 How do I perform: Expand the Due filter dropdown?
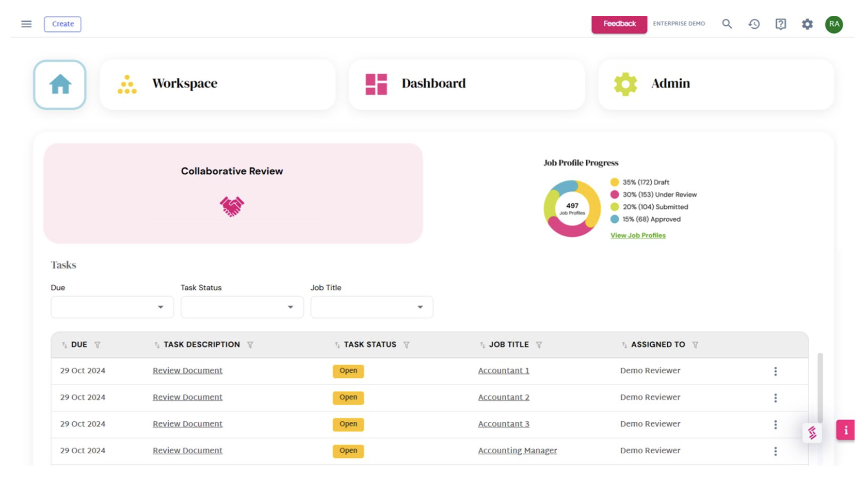pyautogui.click(x=112, y=307)
